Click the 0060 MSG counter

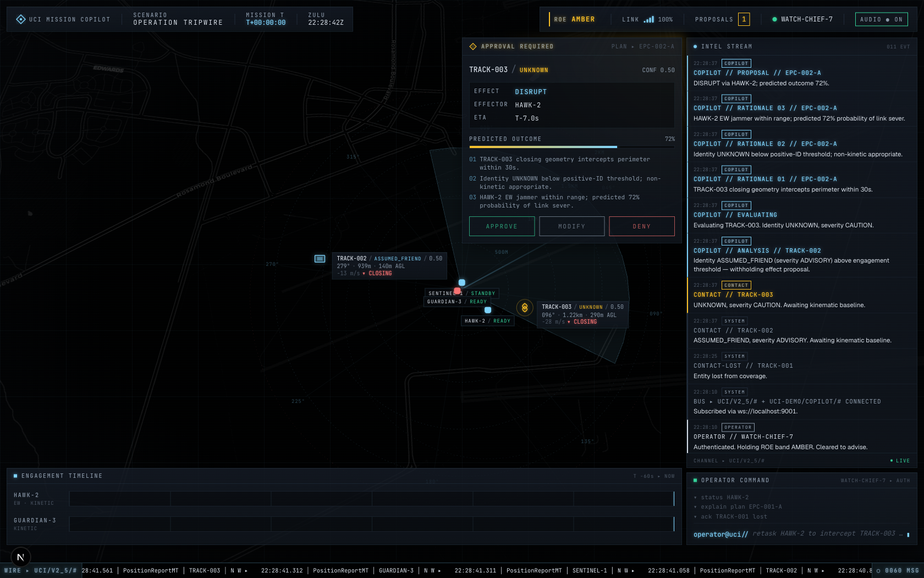(898, 571)
